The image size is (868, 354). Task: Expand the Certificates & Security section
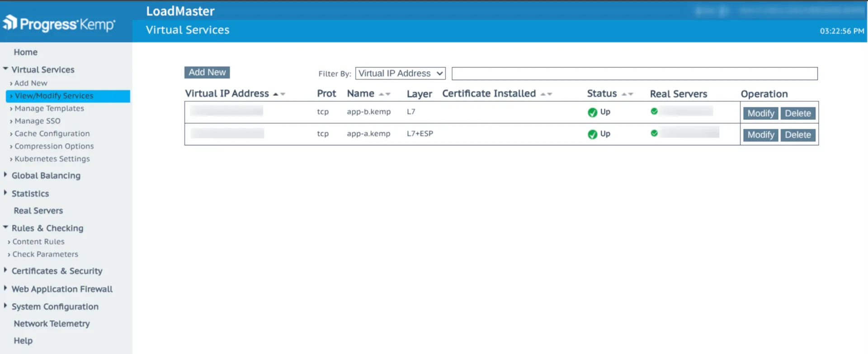pos(57,271)
